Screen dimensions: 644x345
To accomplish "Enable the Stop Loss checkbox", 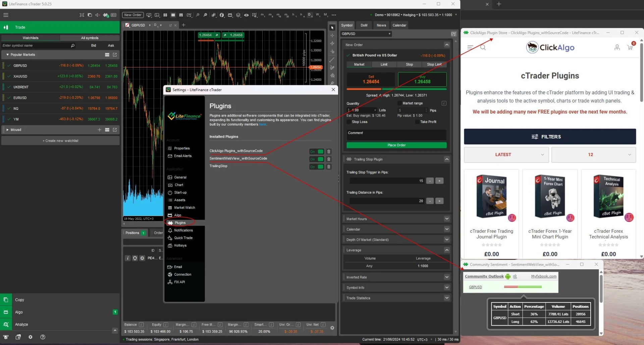I will (349, 122).
